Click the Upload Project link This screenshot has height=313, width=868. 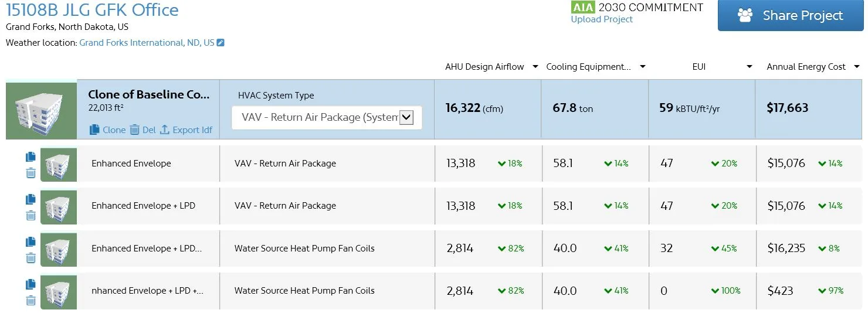coord(602,19)
